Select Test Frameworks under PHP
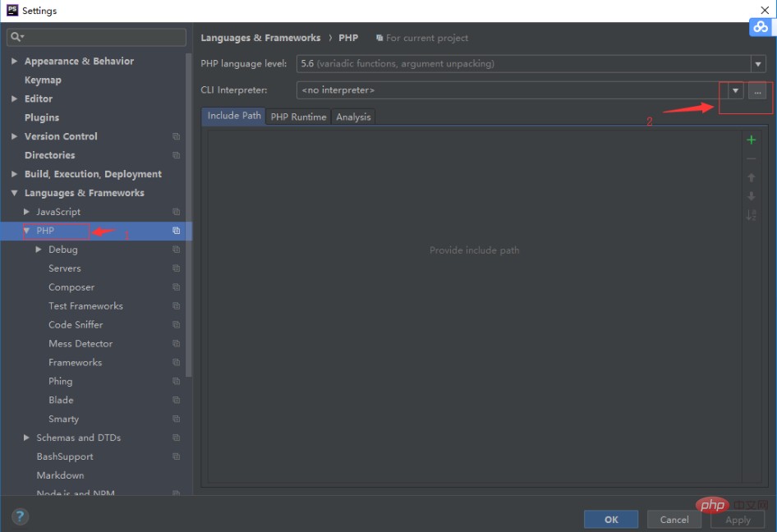The width and height of the screenshot is (777, 532). [85, 305]
